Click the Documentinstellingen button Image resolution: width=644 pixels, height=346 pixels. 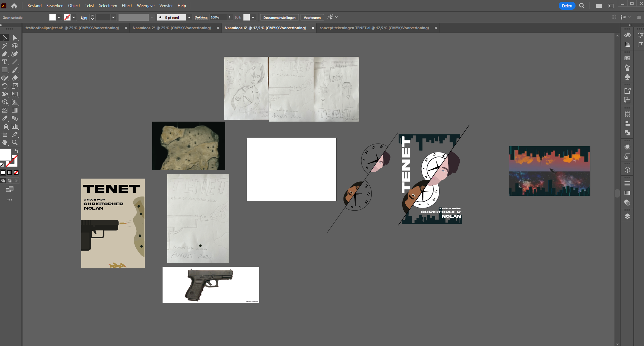[x=279, y=17]
